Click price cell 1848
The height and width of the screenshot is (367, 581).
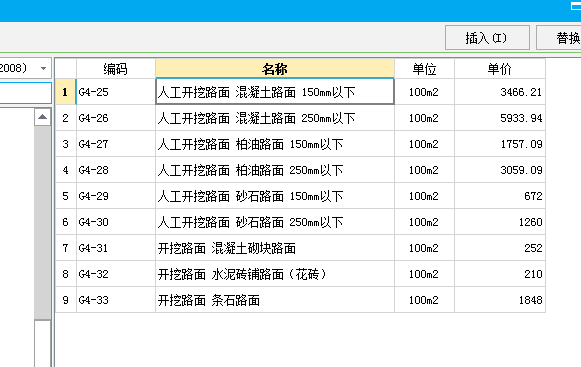(500, 300)
